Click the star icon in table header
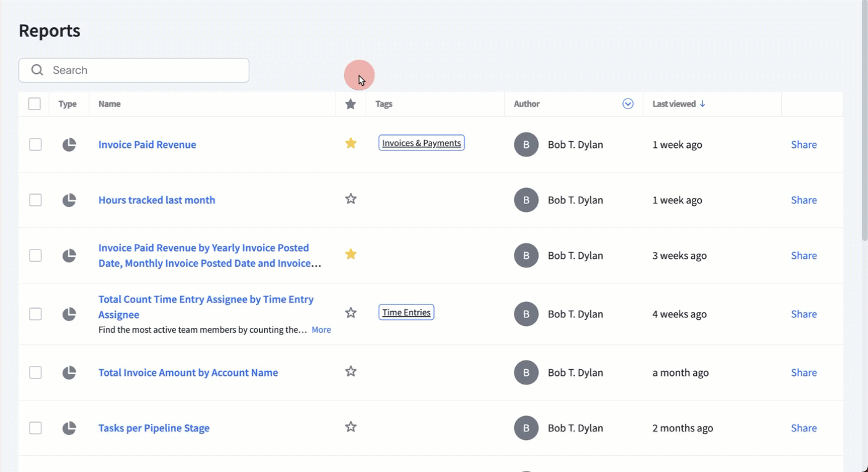This screenshot has height=472, width=868. [351, 104]
